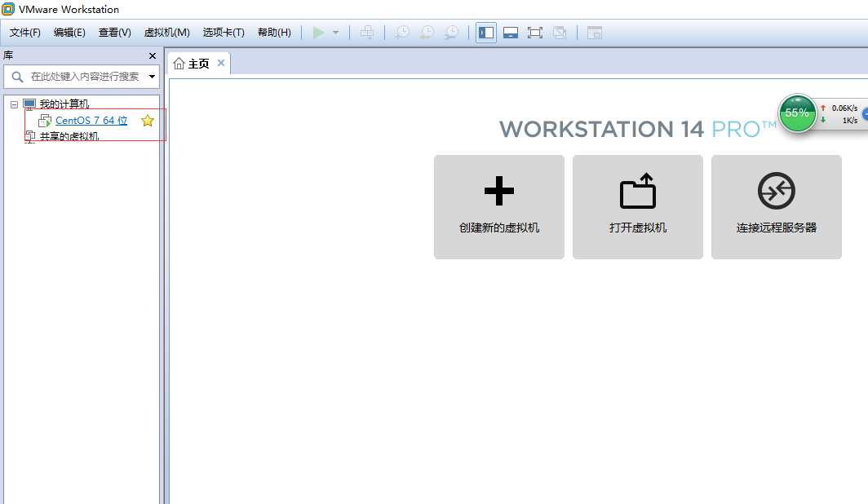Click the CentOS VM icon in tree

45,121
